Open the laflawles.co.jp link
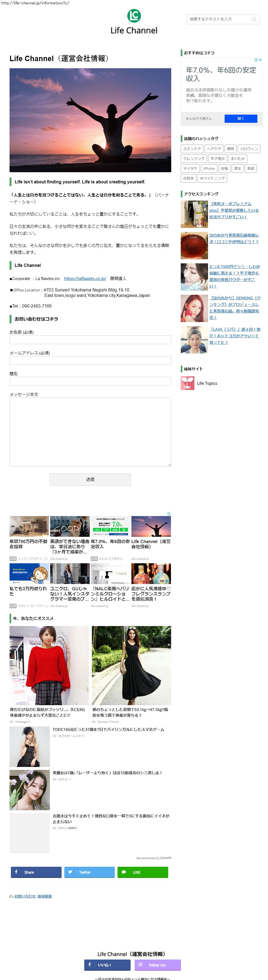The image size is (268, 980). coord(85,278)
